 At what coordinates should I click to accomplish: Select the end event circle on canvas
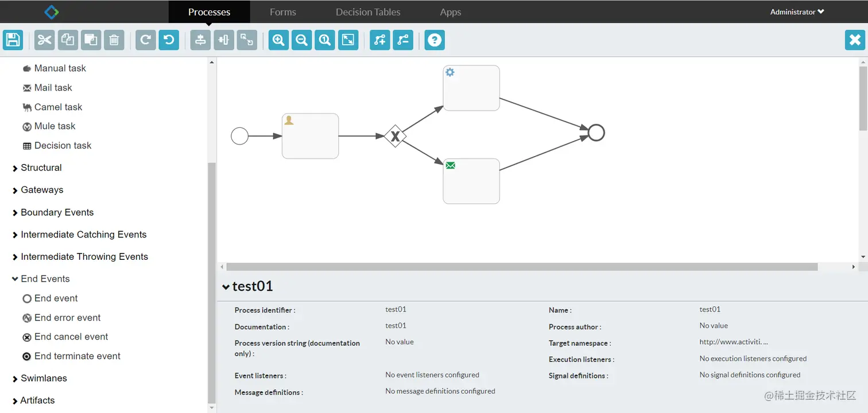[596, 133]
